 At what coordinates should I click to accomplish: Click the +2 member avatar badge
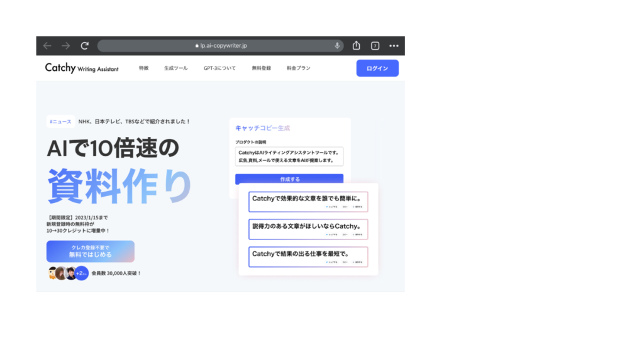tap(81, 273)
